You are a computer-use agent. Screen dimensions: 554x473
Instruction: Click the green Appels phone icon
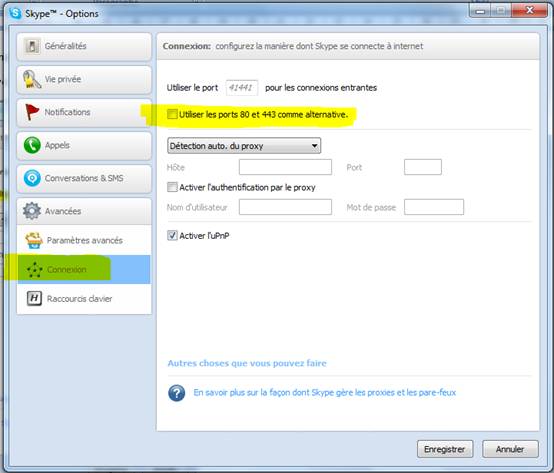tap(32, 145)
